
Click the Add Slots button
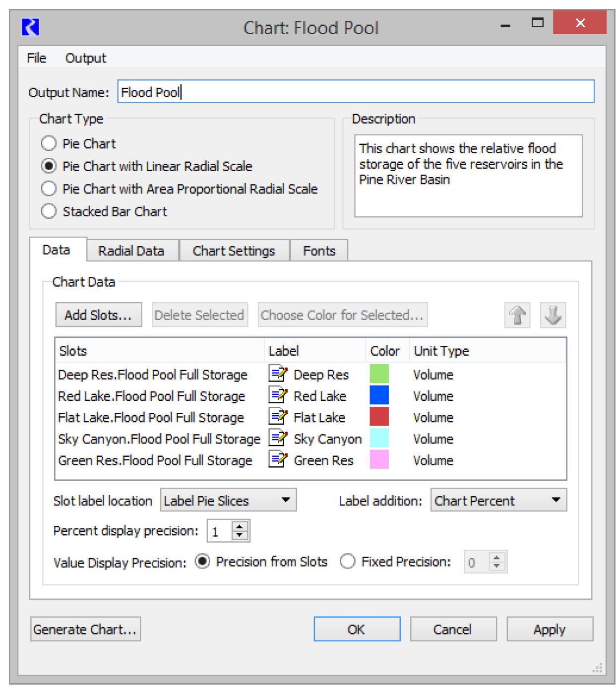point(98,315)
